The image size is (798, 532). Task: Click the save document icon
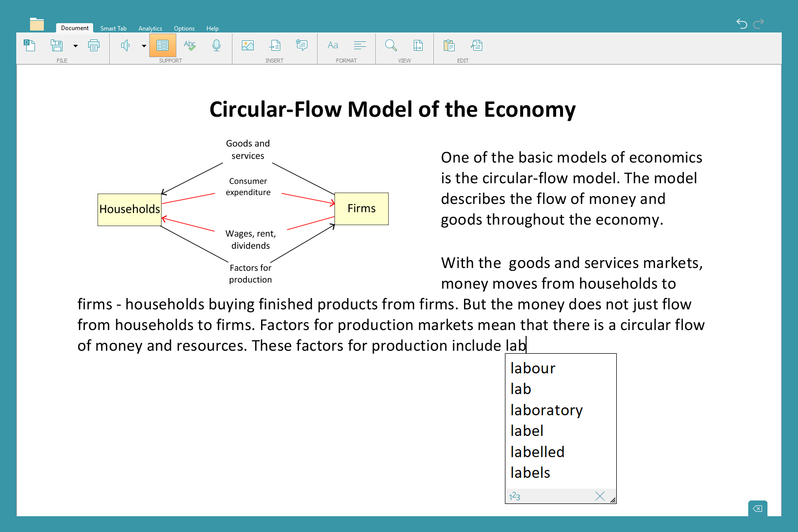[57, 46]
